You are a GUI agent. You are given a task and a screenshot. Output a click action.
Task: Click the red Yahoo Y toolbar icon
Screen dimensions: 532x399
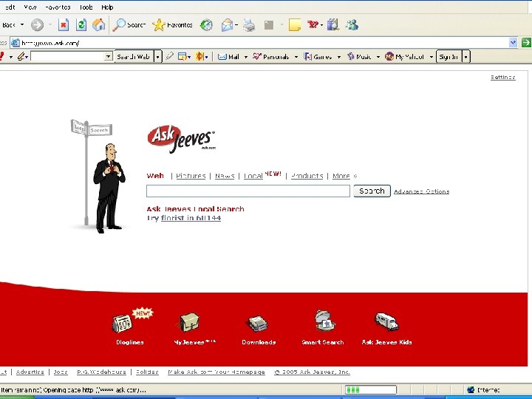coord(313,24)
